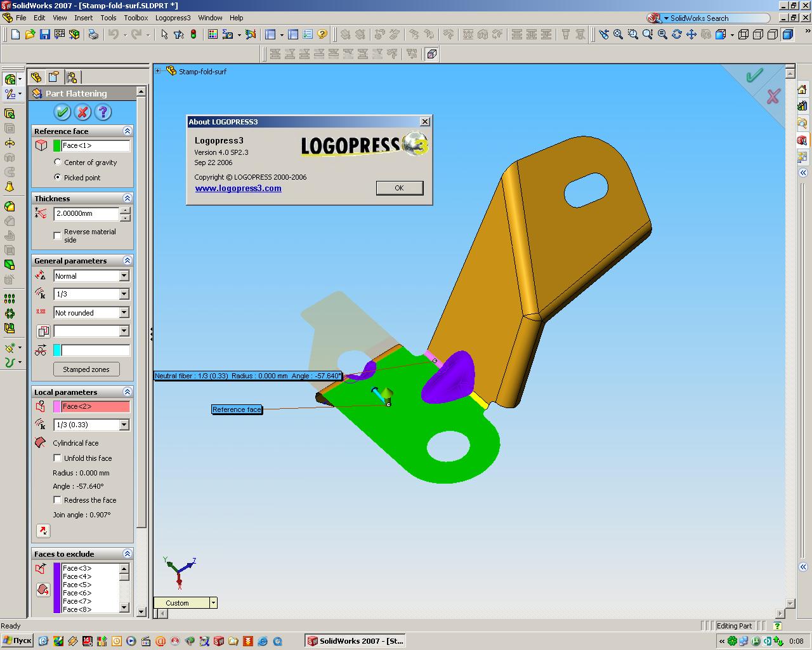
Task: Click the home icon in right task pane
Action: 802,90
